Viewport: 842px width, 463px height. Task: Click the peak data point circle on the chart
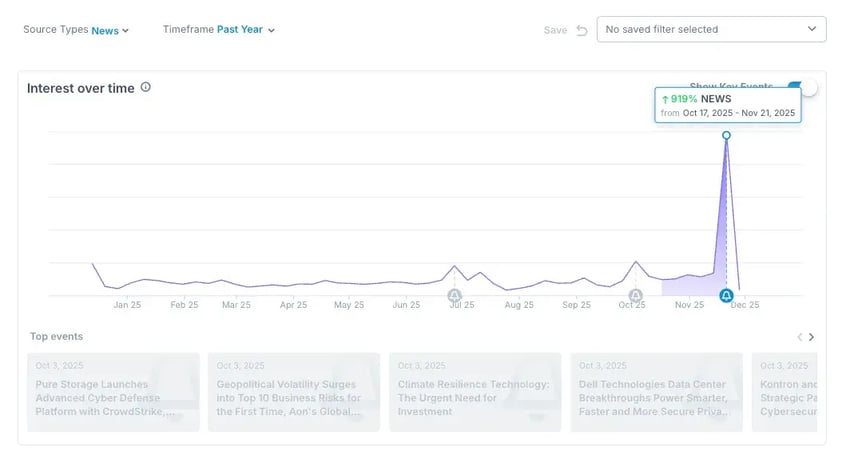[x=726, y=135]
